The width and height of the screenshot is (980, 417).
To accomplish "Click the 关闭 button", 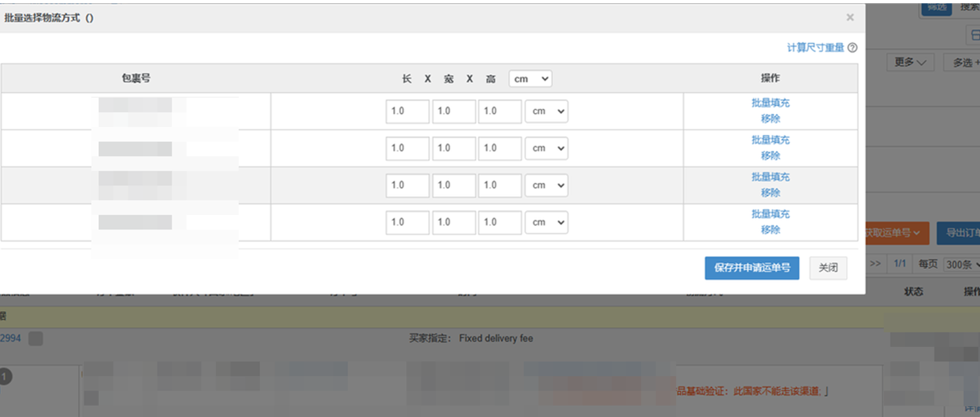I will (x=828, y=268).
